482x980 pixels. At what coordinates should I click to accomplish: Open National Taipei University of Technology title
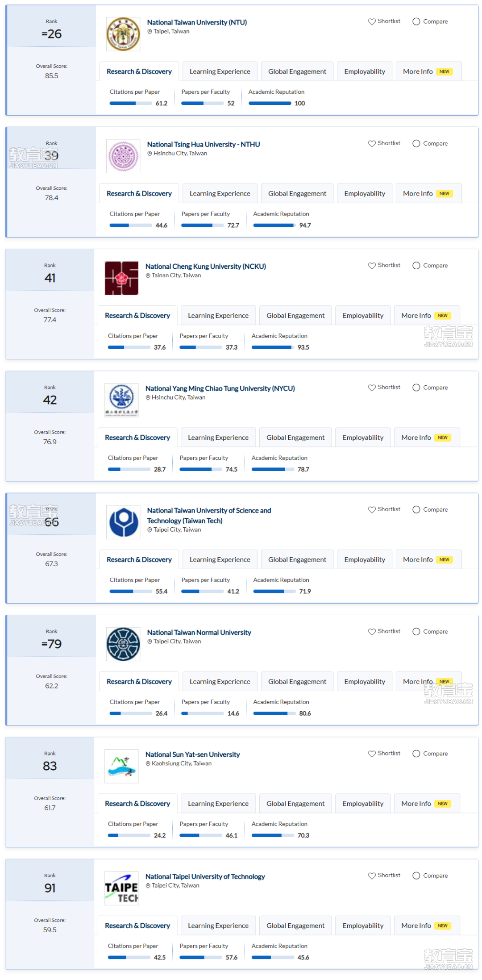coord(205,877)
